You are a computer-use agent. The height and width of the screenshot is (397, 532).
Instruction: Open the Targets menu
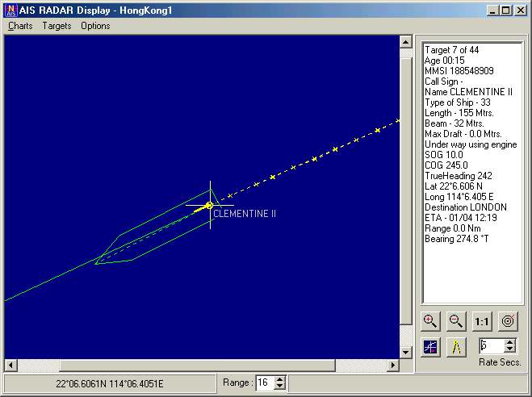(57, 26)
